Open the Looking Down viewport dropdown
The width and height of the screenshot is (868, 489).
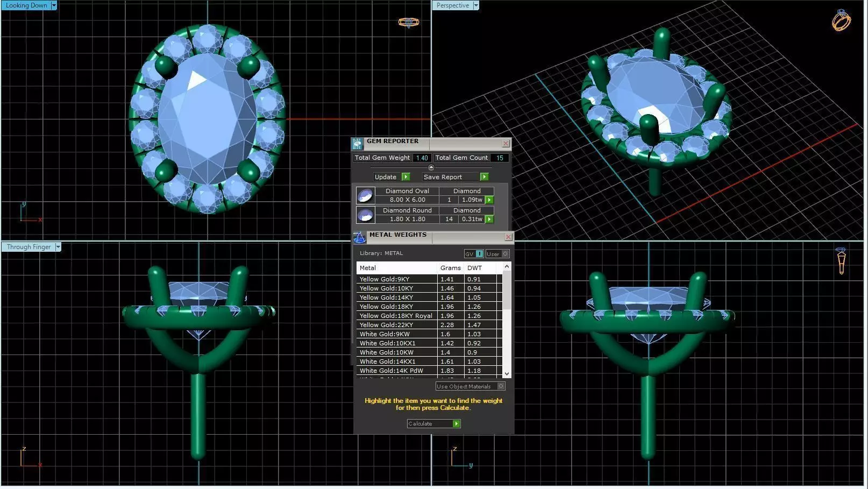(x=54, y=5)
